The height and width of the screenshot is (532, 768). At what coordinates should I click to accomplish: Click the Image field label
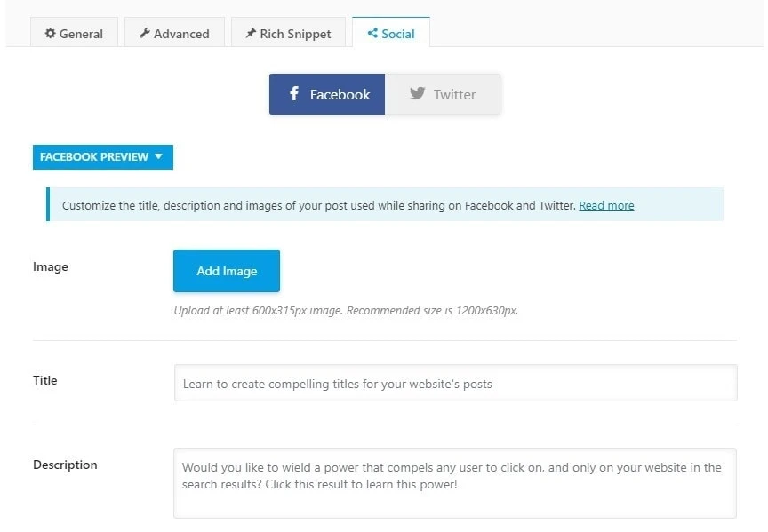coord(51,267)
